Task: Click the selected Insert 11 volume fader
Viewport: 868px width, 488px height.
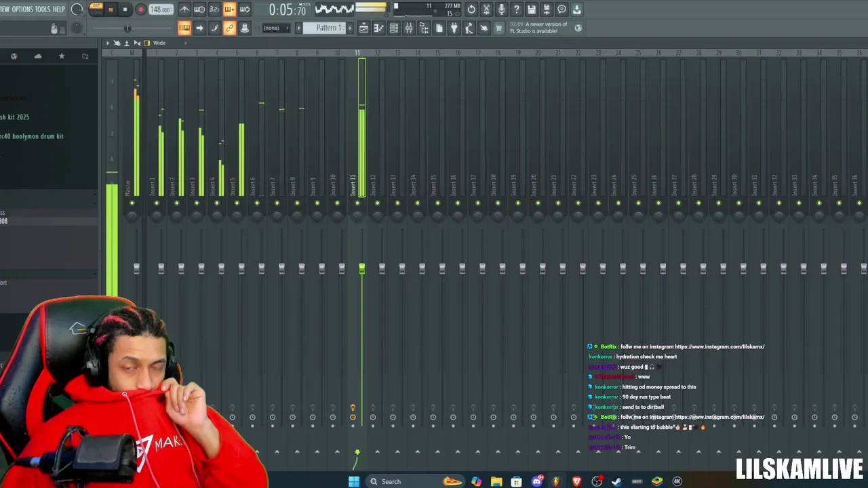Action: click(x=362, y=269)
